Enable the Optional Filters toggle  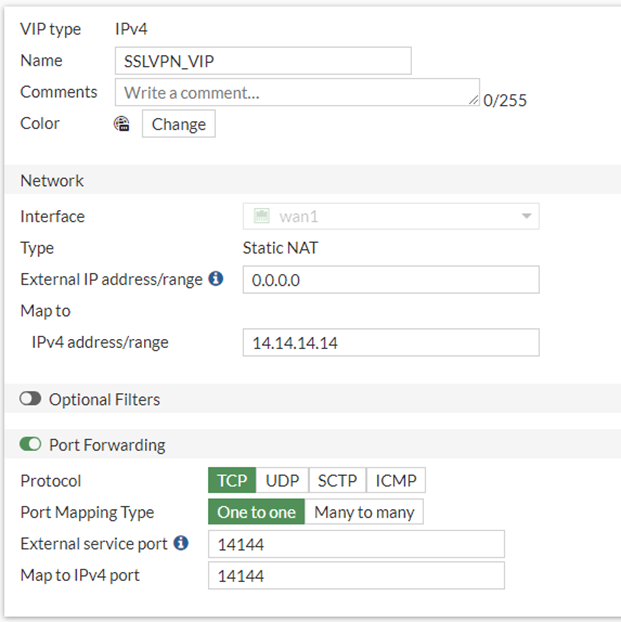pos(31,399)
